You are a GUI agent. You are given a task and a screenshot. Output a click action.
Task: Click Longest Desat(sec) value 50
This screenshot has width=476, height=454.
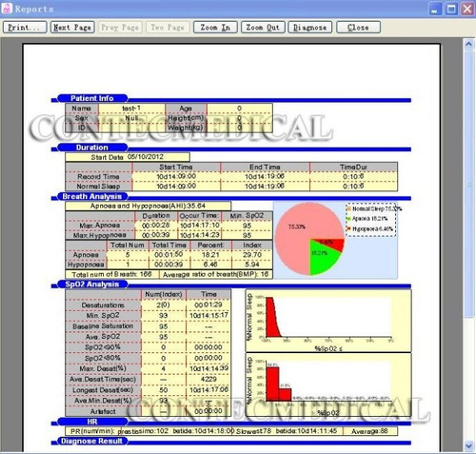click(x=164, y=390)
